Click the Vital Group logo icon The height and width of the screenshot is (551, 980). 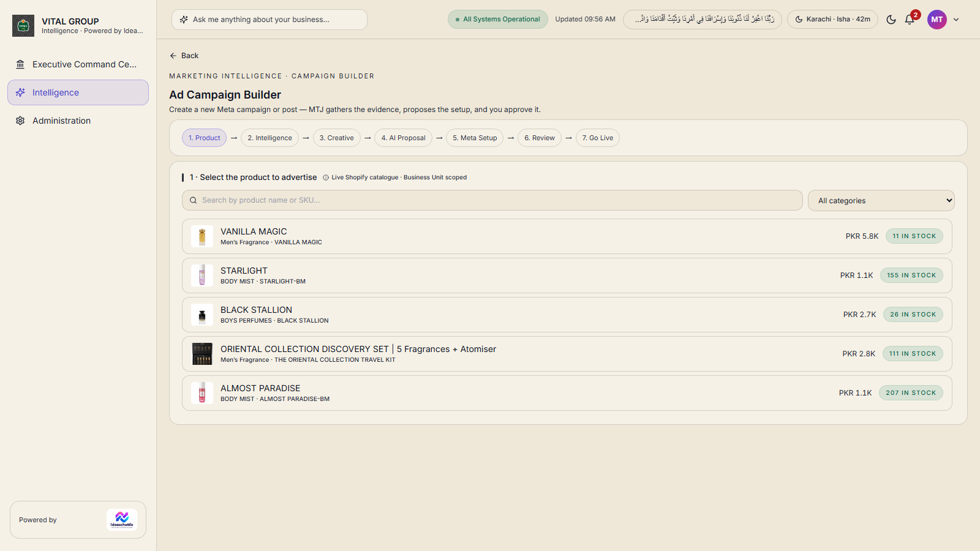click(23, 26)
